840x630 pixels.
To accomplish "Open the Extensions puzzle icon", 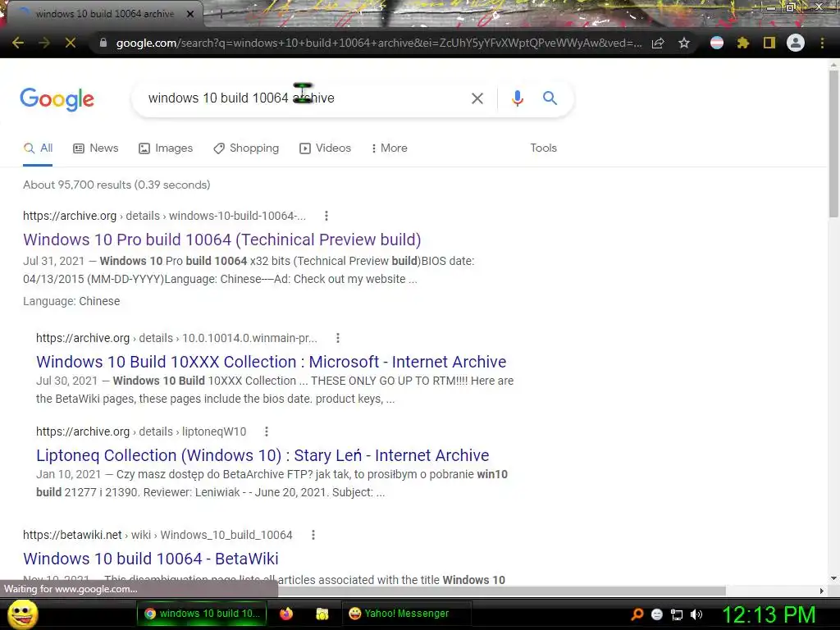I will [x=743, y=43].
